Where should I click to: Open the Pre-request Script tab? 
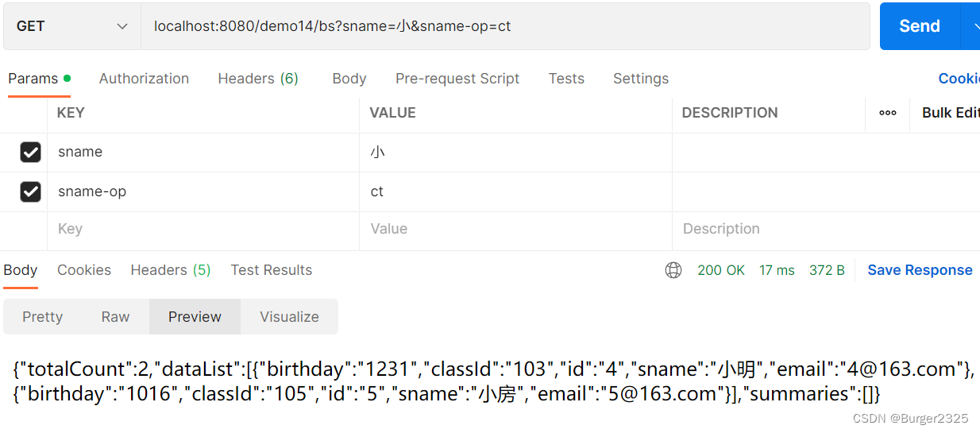(457, 79)
